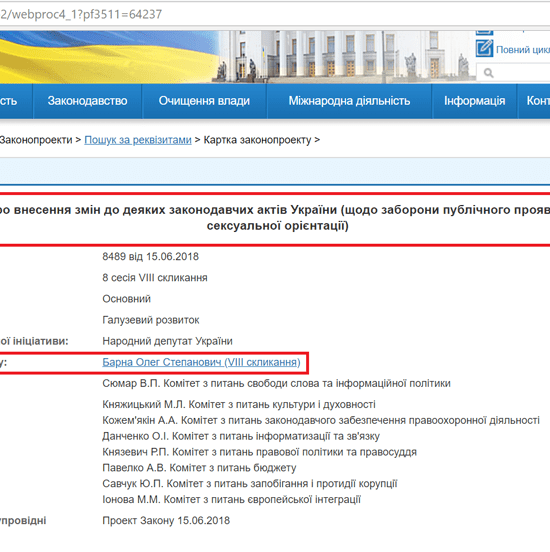Viewport: 550px width, 552px height.
Task: Follow the Пошук за реквізитами breadcrumb link
Action: pos(138,140)
